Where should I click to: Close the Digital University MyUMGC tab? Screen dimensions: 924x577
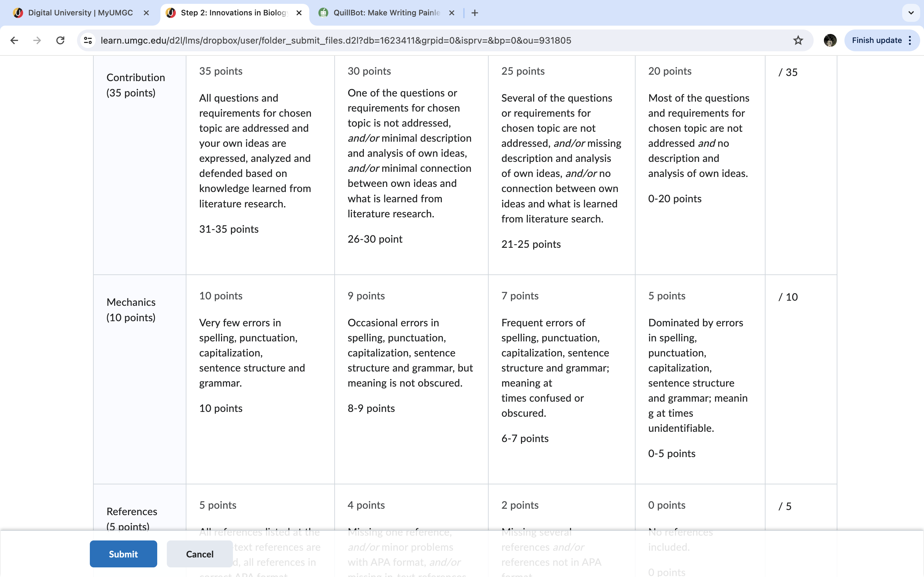(146, 13)
